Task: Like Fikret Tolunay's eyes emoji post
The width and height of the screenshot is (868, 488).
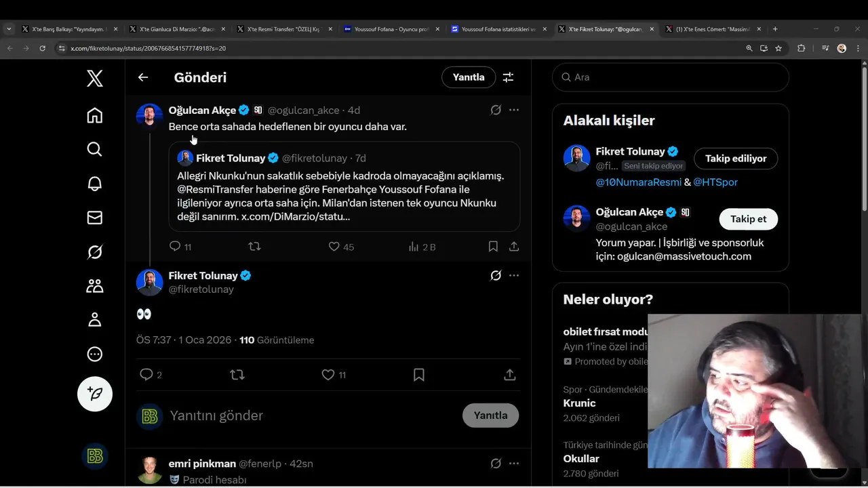Action: click(x=328, y=375)
